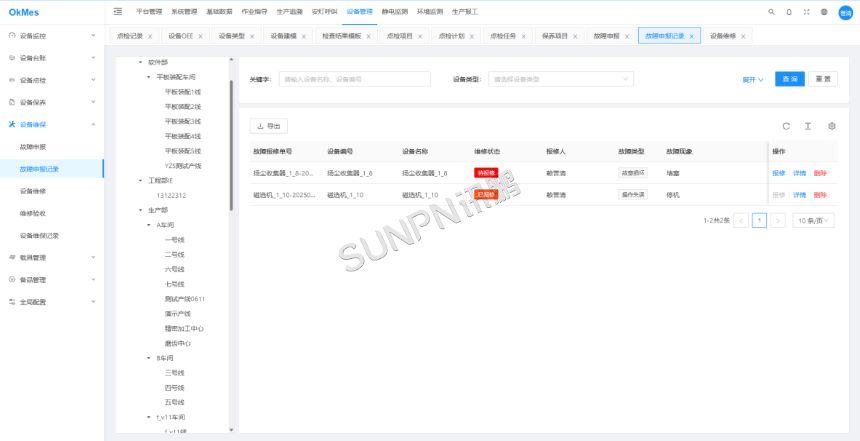Close the 设备OEE tab
Screen dimensions: 860x441
(x=200, y=36)
